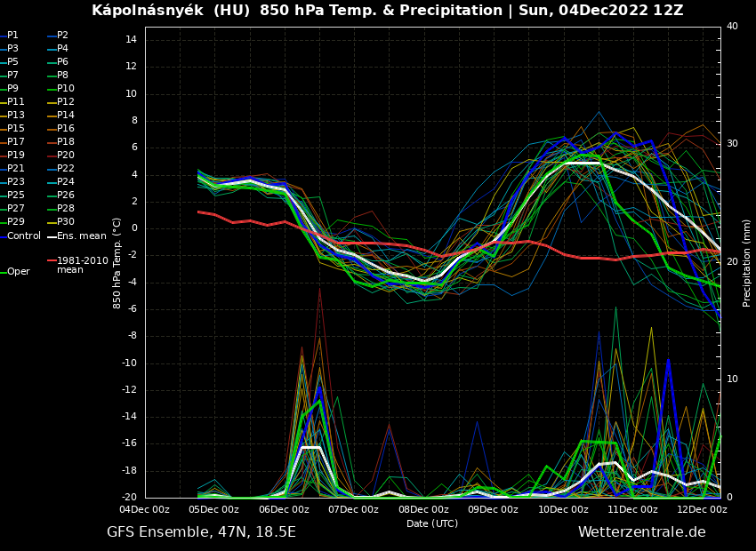Click the -20 tick on the temperature axis
The height and width of the screenshot is (551, 756).
click(130, 498)
